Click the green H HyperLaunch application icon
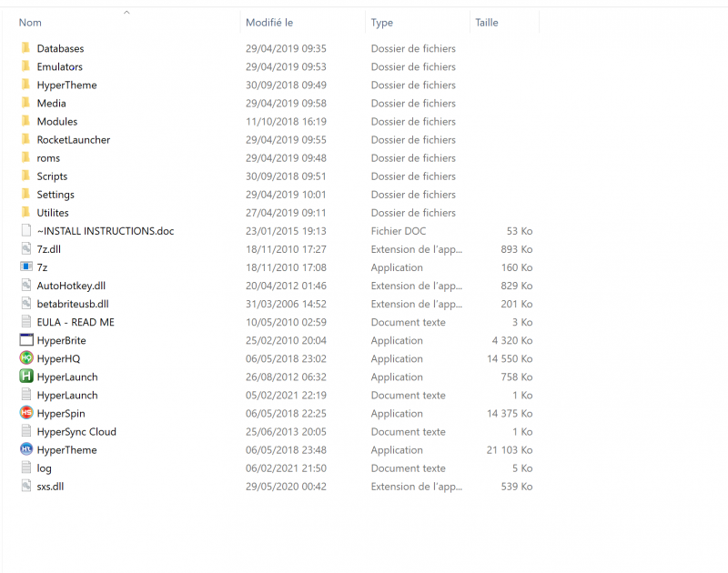This screenshot has height=573, width=728. coord(26,377)
